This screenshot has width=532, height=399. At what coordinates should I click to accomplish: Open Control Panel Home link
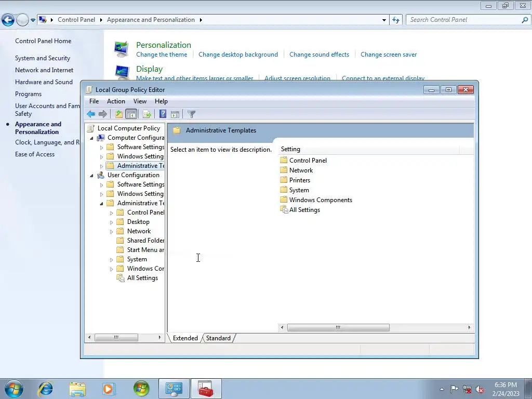coord(43,41)
